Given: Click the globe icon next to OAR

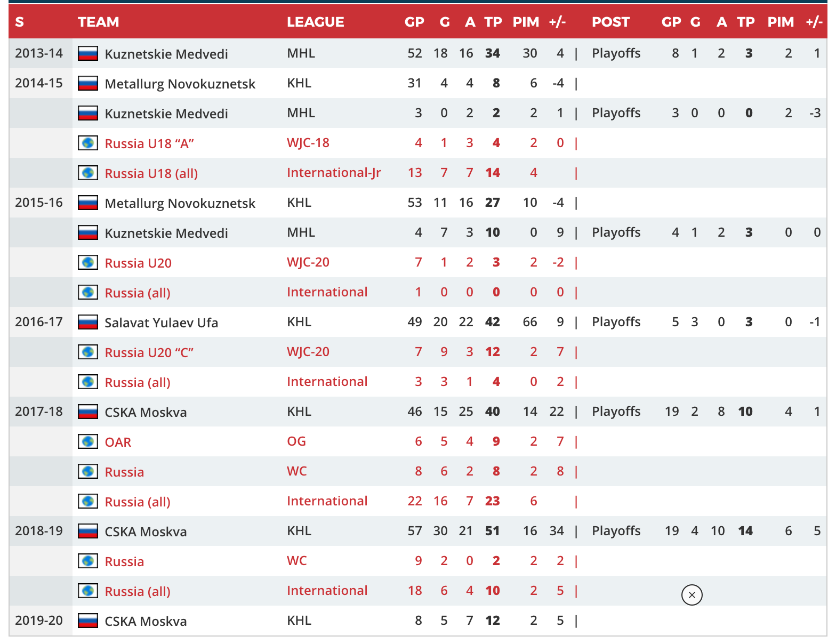Looking at the screenshot, I should point(87,441).
